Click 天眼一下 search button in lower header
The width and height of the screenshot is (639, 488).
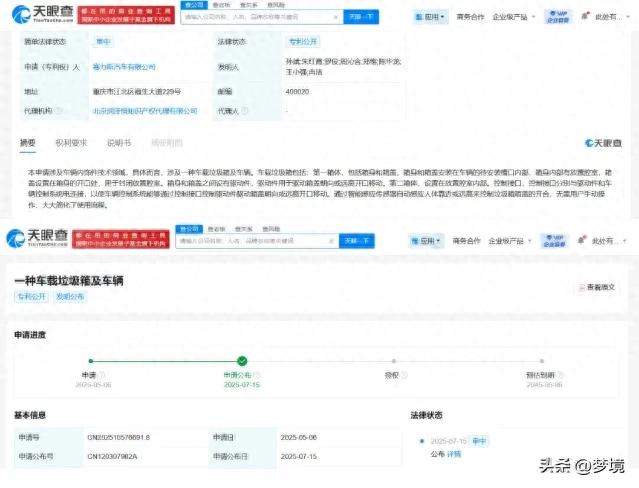point(357,241)
